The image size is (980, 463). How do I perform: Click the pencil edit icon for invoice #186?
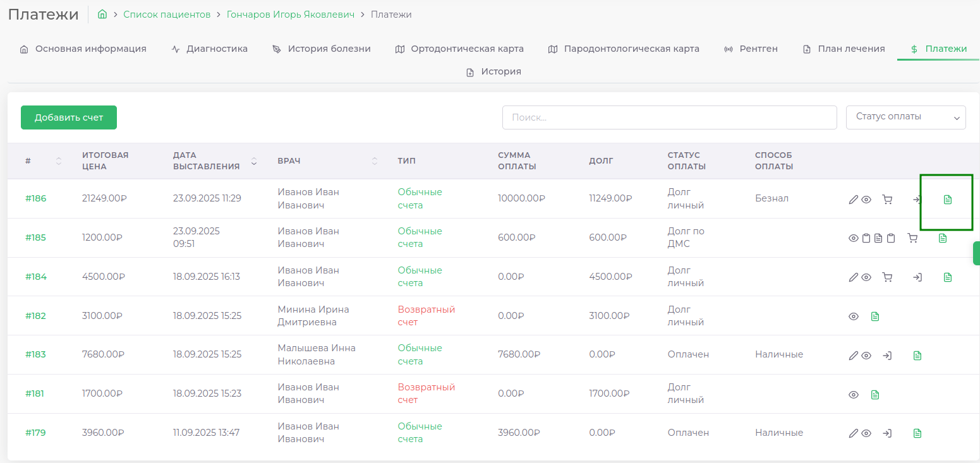tap(853, 200)
